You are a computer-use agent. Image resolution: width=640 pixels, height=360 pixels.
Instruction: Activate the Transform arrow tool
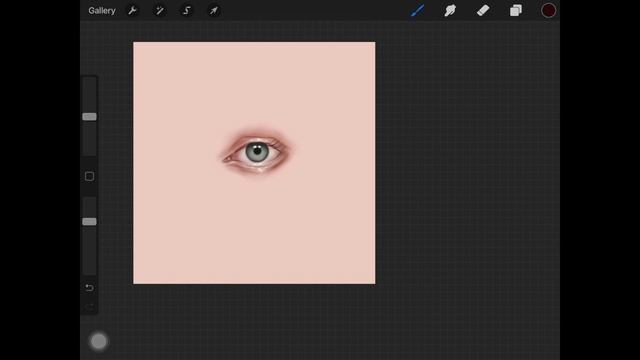[x=214, y=11]
